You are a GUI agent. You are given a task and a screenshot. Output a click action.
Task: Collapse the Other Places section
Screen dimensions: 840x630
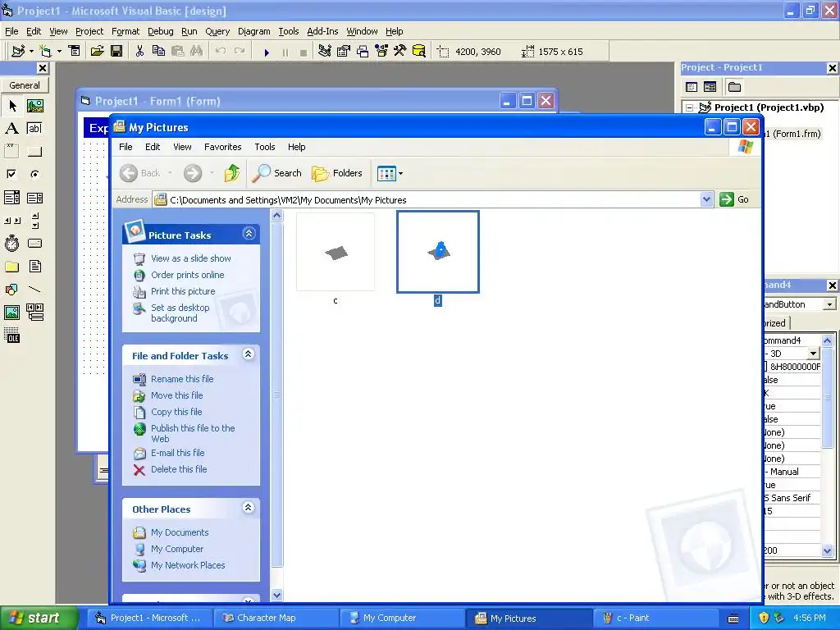pos(248,507)
